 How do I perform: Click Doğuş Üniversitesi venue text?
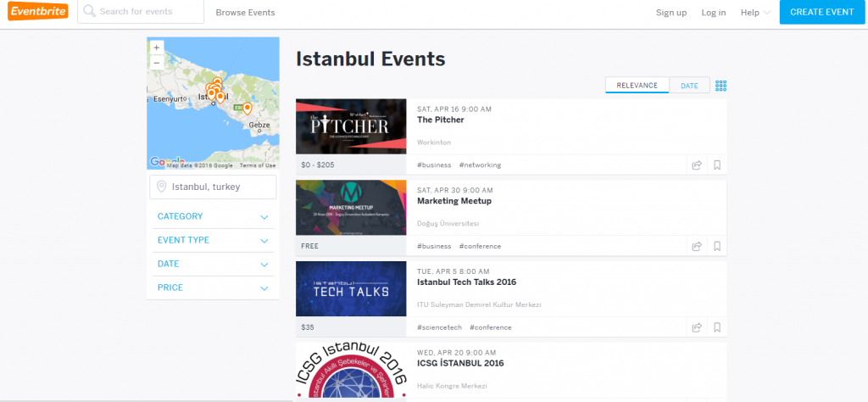[448, 224]
